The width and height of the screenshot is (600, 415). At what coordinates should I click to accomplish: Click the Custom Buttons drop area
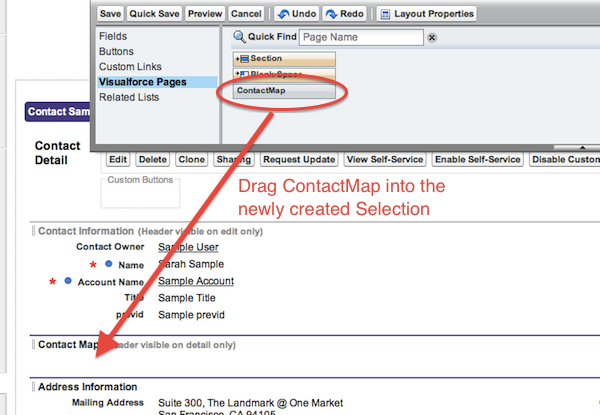(140, 193)
